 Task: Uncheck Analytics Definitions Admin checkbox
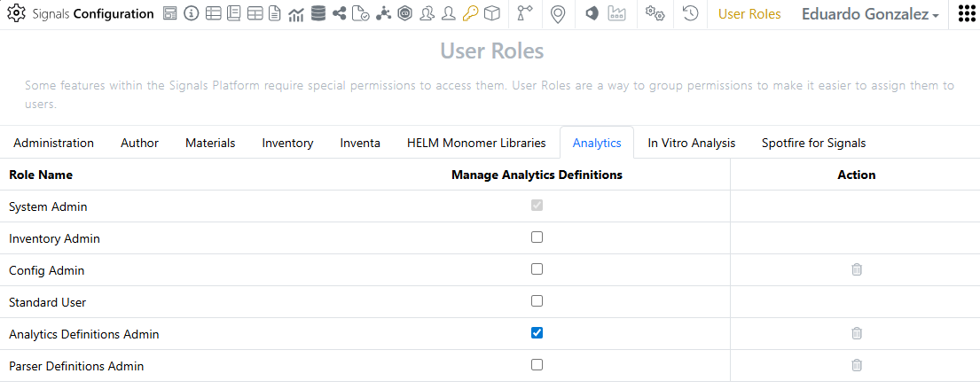[537, 333]
